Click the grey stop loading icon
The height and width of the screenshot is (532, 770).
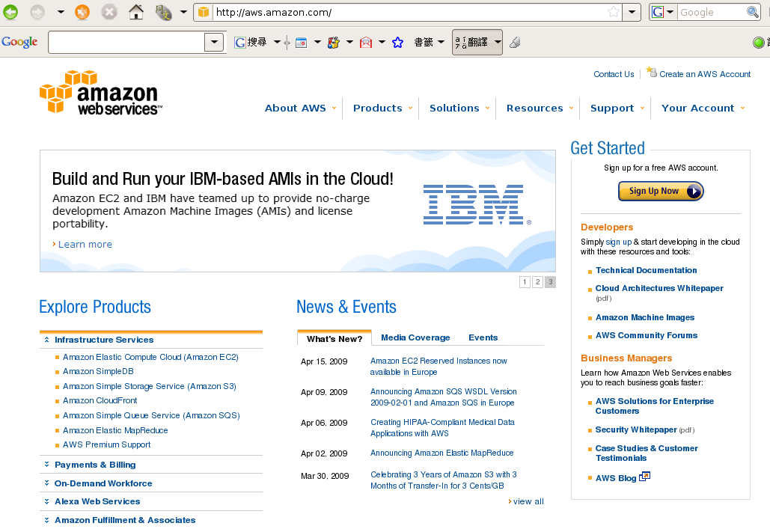pyautogui.click(x=109, y=11)
